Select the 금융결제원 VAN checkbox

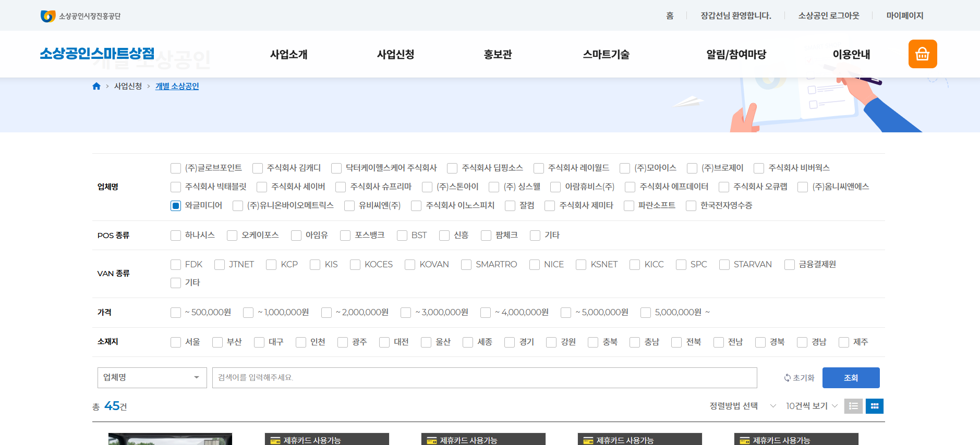tap(790, 265)
